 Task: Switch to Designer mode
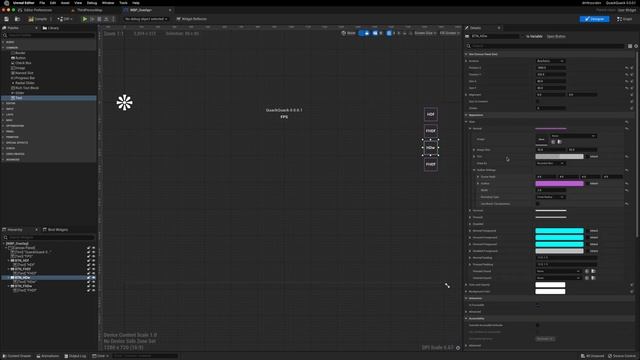click(x=594, y=19)
